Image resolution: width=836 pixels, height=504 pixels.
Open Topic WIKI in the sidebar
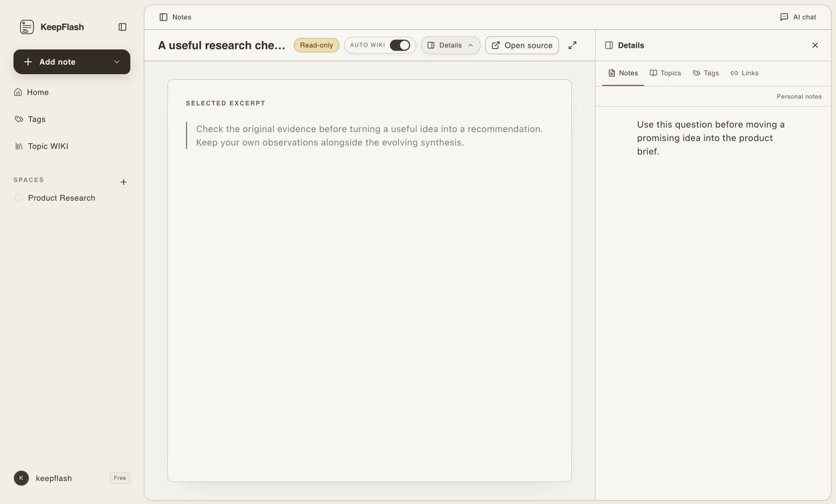pyautogui.click(x=72, y=146)
